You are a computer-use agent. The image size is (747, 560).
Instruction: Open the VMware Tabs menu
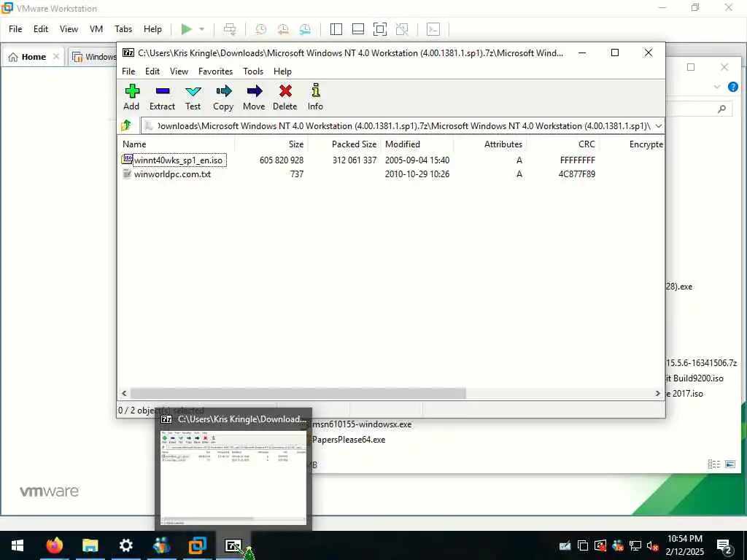pyautogui.click(x=123, y=29)
